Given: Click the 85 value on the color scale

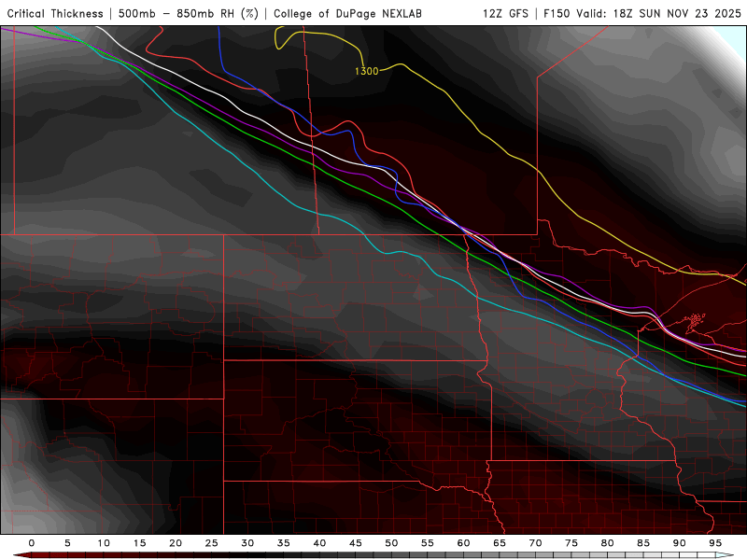Looking at the screenshot, I should (x=643, y=543).
